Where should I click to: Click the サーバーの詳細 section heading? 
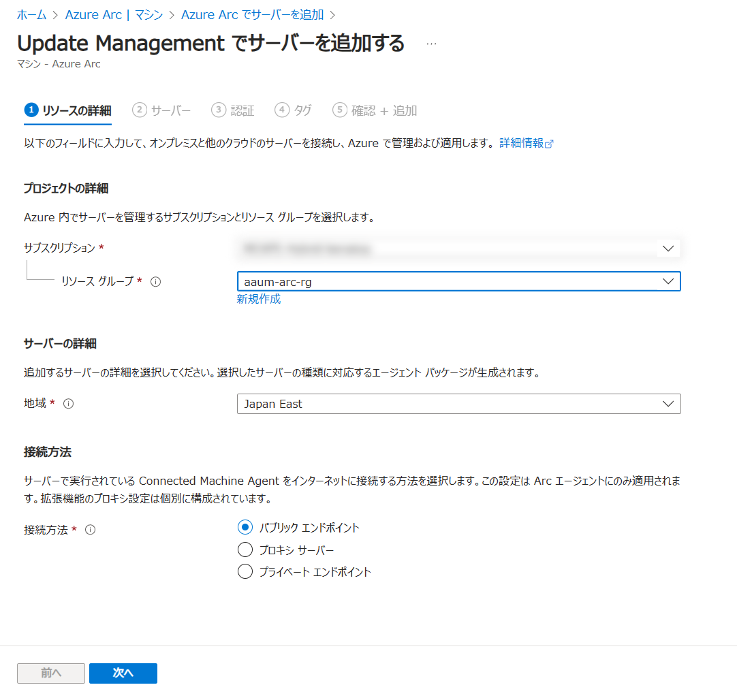[x=60, y=344]
